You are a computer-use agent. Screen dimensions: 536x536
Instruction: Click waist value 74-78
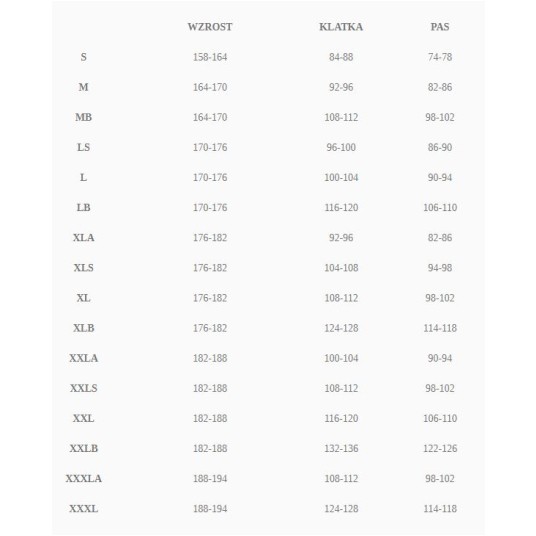click(440, 57)
